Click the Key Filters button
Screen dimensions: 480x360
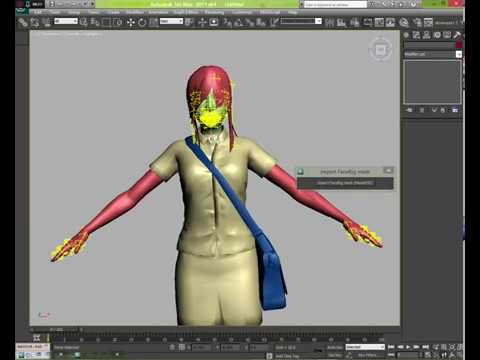(x=367, y=355)
